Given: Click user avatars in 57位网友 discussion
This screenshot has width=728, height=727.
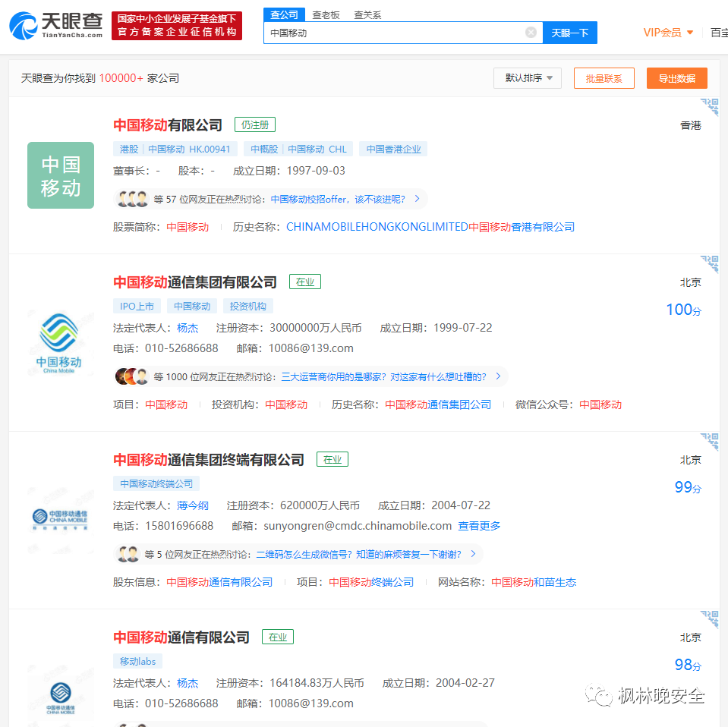Looking at the screenshot, I should coord(133,199).
